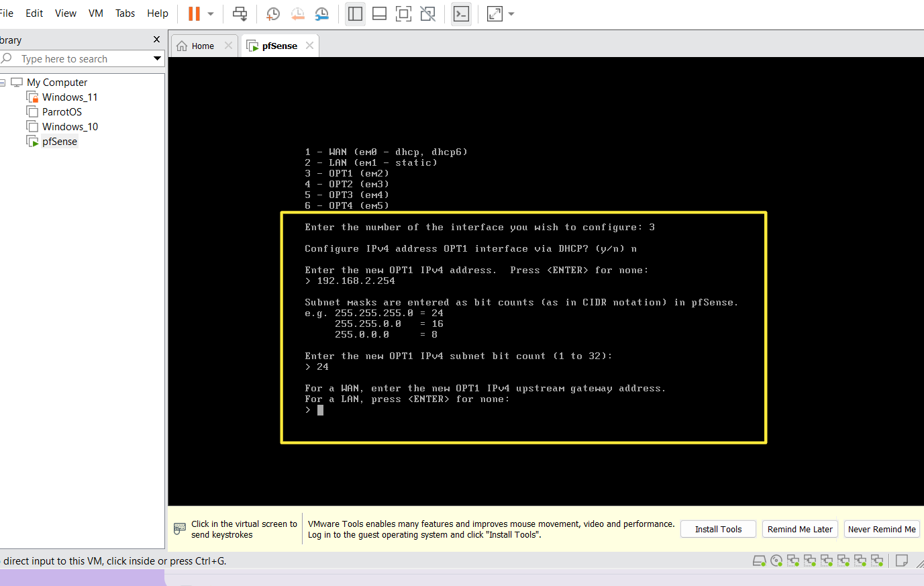Click the 'Click in the virtual screen' hint text
The height and width of the screenshot is (586, 924).
point(244,529)
